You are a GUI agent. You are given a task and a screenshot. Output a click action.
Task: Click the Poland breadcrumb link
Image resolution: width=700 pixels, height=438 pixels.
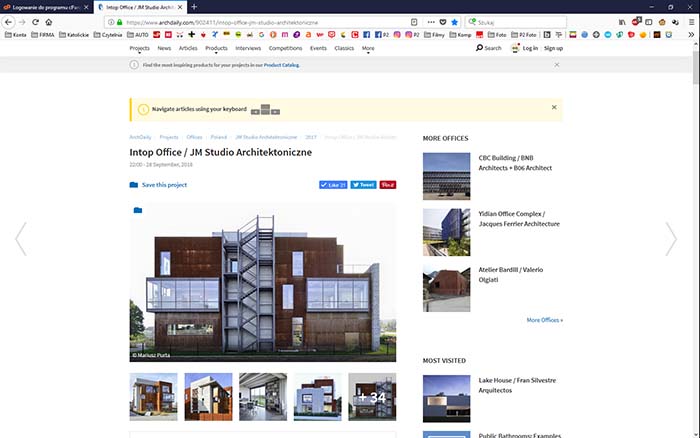pos(218,137)
